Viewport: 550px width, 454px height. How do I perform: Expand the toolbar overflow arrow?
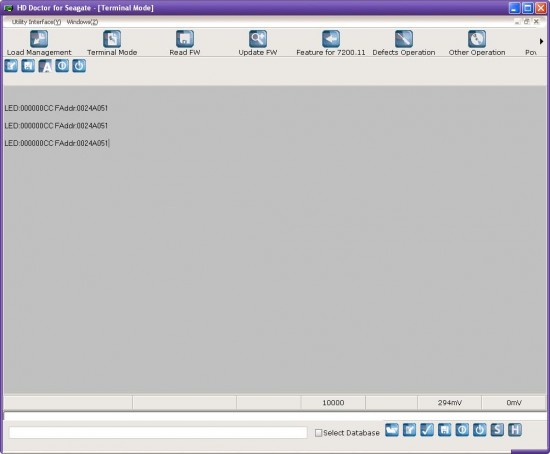pos(541,41)
